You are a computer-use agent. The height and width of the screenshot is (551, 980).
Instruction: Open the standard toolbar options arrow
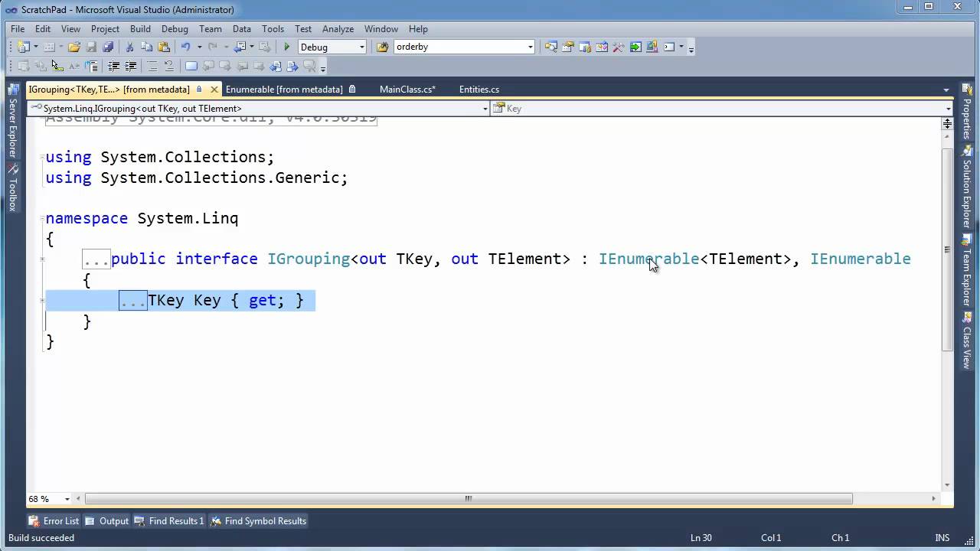point(691,48)
